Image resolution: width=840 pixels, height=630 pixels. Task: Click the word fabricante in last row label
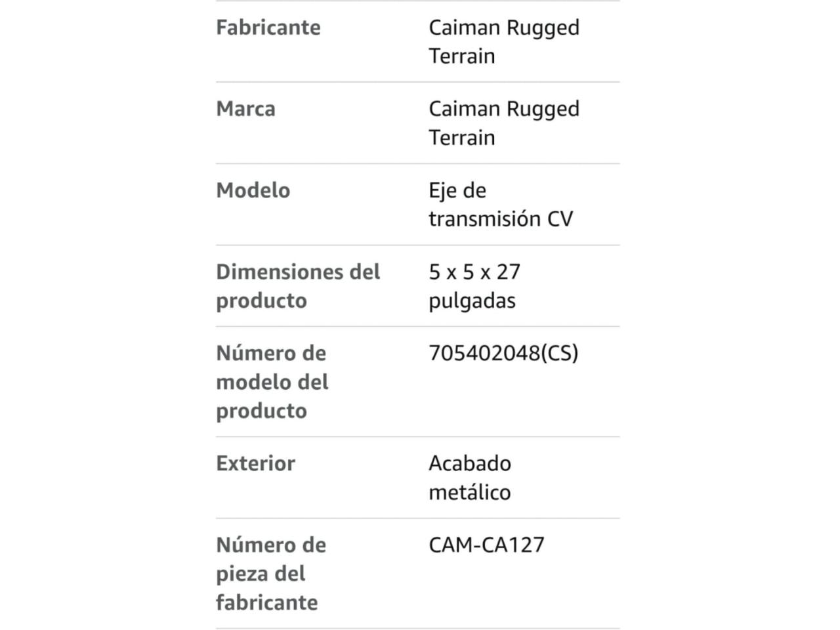[267, 602]
